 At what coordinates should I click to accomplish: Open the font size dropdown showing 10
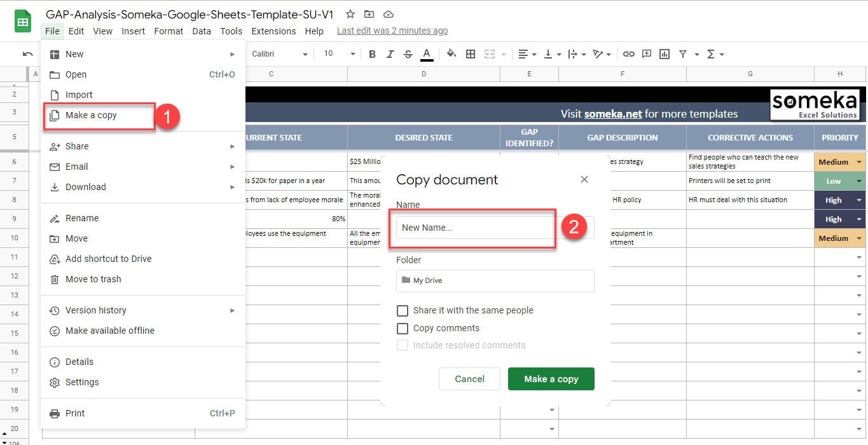pos(339,54)
